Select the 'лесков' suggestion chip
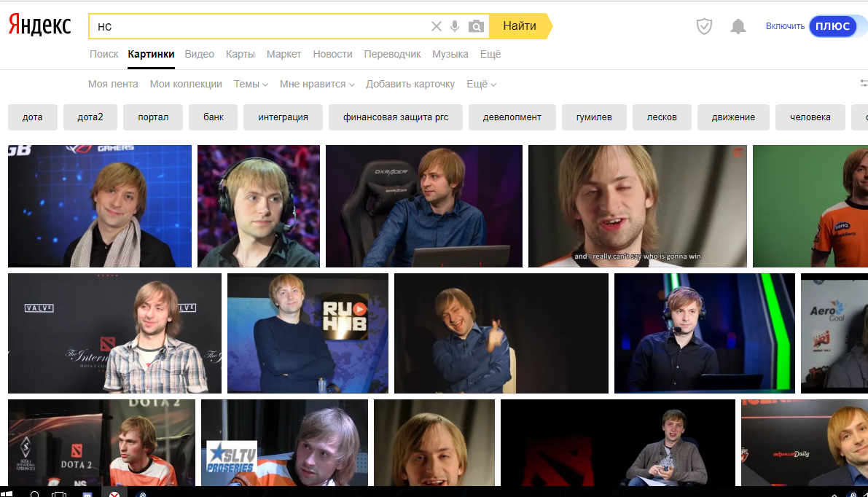Image resolution: width=868 pixels, height=497 pixels. point(662,117)
